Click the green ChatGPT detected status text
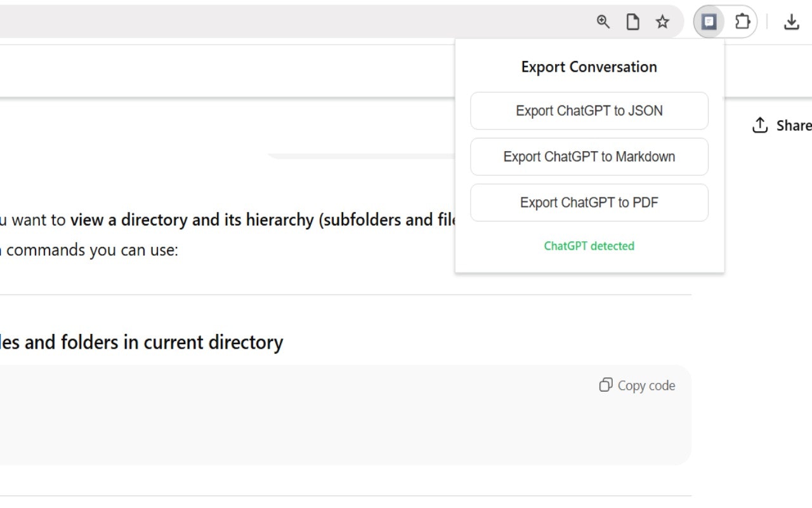This screenshot has height=508, width=812. pyautogui.click(x=589, y=246)
